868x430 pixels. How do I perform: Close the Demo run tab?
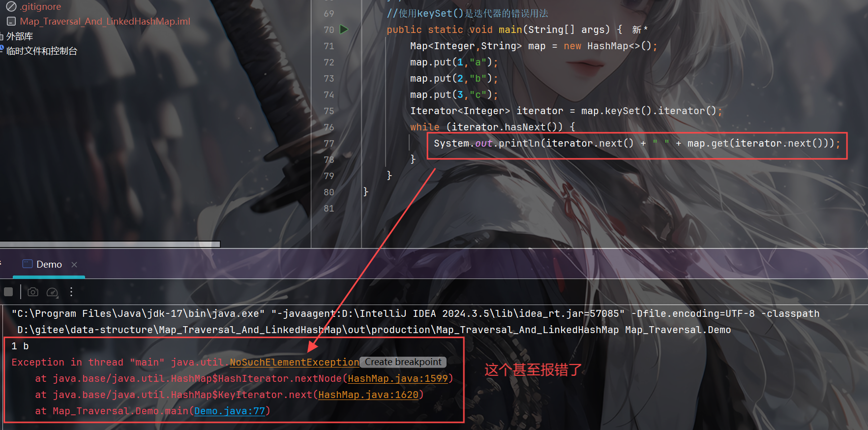pos(74,264)
